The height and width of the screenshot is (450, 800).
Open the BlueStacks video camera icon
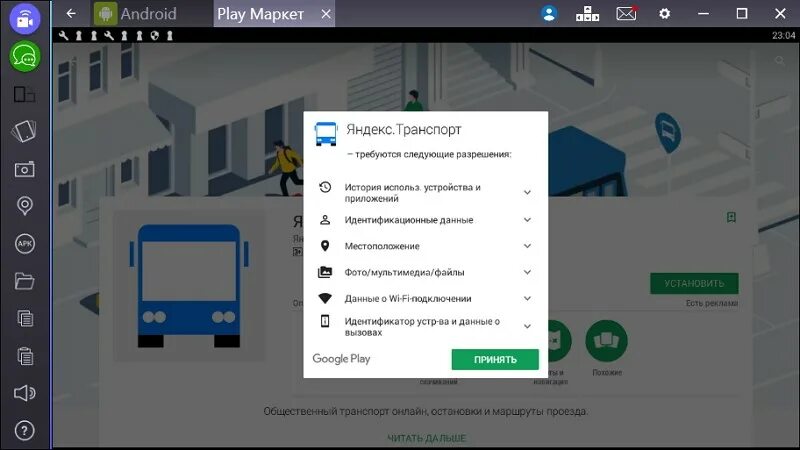24,18
